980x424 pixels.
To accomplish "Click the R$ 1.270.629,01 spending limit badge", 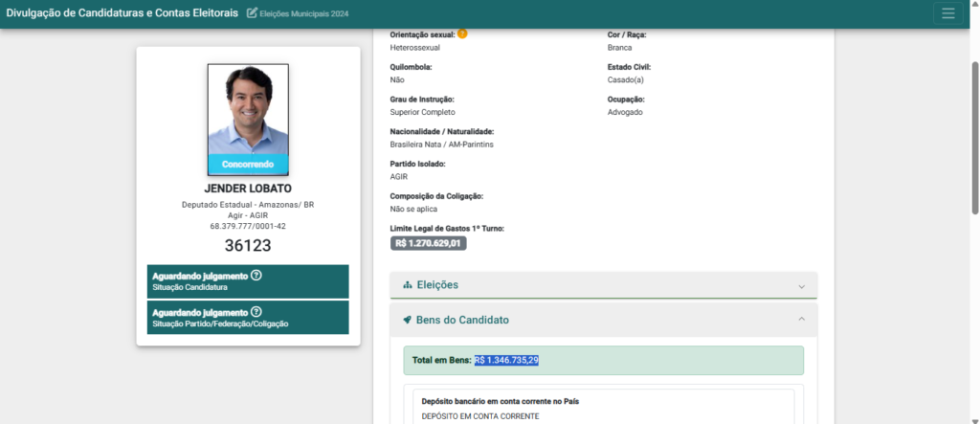I will 429,243.
